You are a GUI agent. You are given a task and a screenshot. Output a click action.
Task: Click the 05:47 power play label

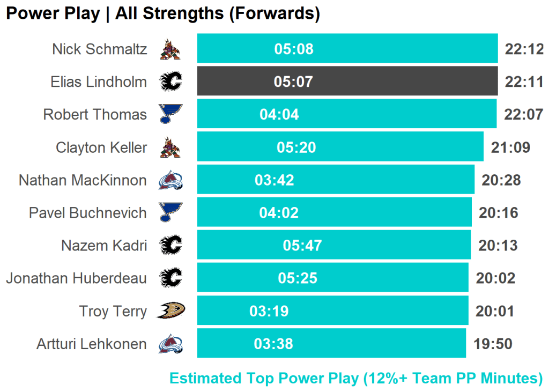click(302, 246)
